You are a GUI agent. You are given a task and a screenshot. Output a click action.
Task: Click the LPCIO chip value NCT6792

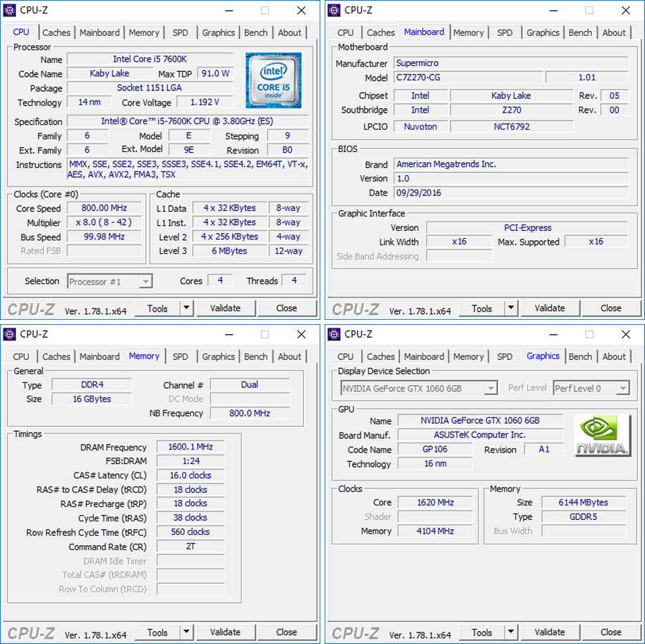512,127
